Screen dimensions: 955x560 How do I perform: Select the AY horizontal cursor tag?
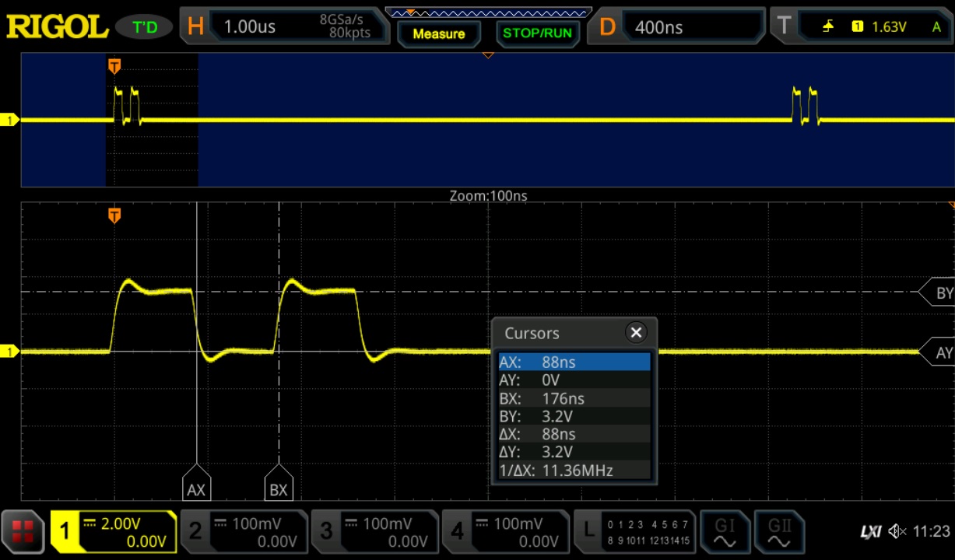(936, 353)
